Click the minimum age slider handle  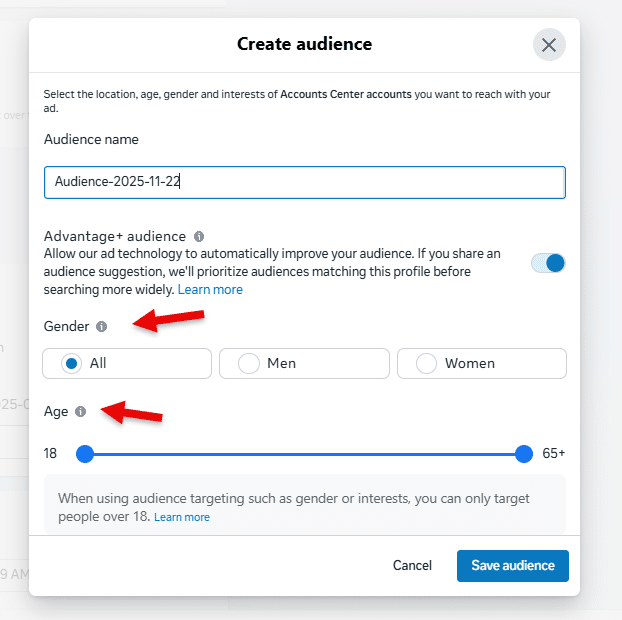click(x=85, y=454)
